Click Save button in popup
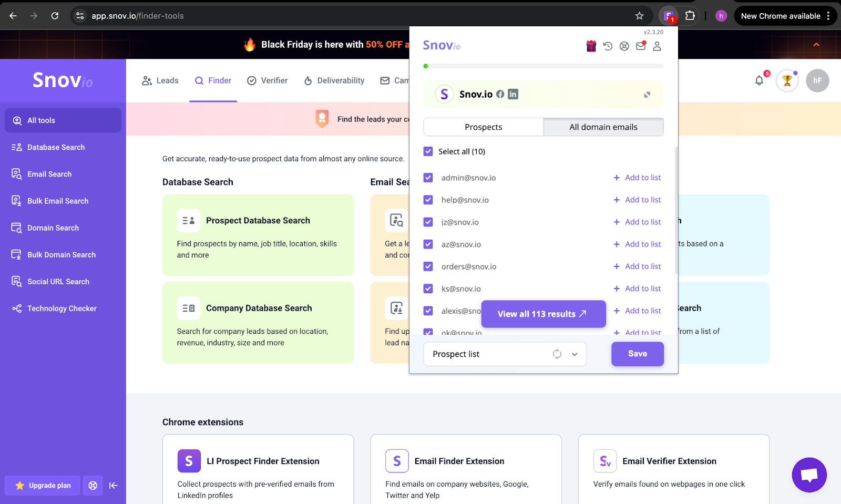This screenshot has width=841, height=504. pyautogui.click(x=638, y=354)
